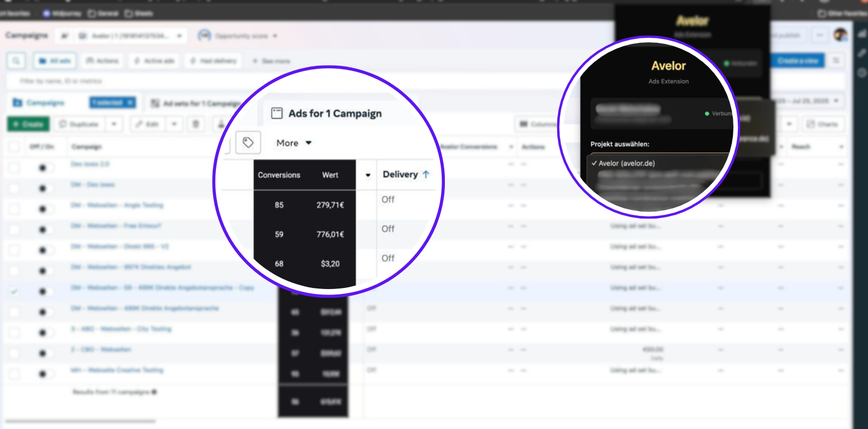Click the tag icon beside More
Image resolution: width=868 pixels, height=429 pixels.
click(x=248, y=143)
